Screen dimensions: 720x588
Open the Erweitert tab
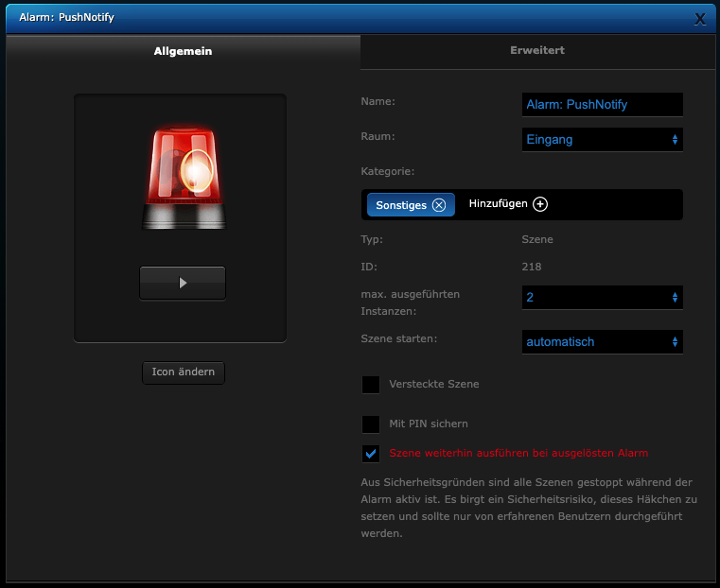point(537,50)
